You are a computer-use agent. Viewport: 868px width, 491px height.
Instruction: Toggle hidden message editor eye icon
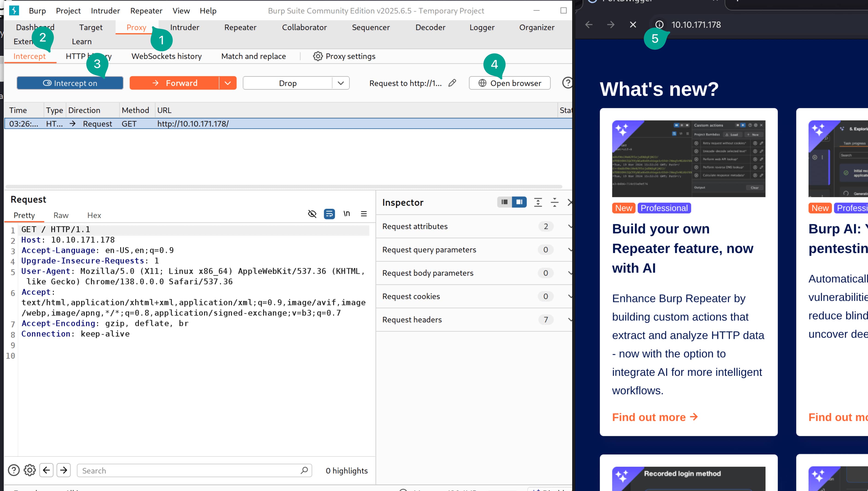click(312, 214)
